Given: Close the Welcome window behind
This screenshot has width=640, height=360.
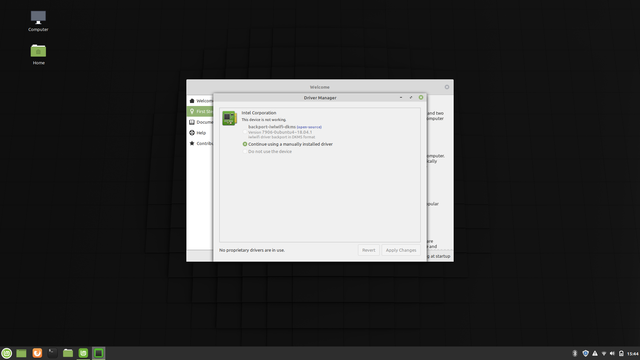Looking at the screenshot, I should [x=447, y=87].
